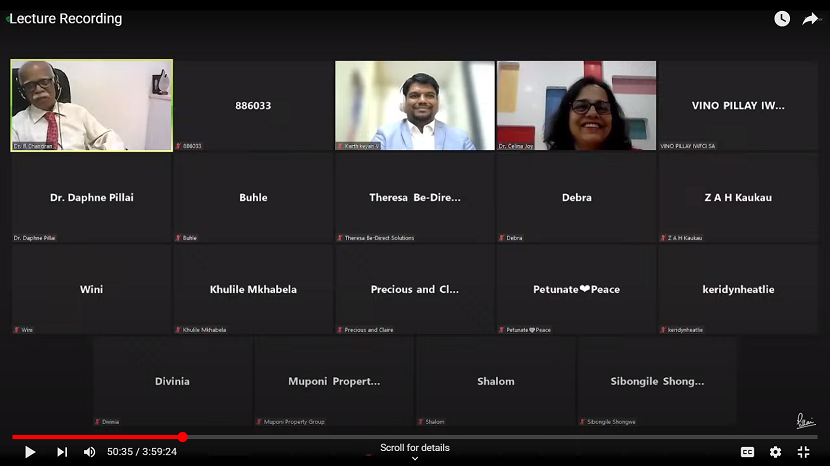This screenshot has height=466, width=830.
Task: Click the muted mic icon on Debra tile
Action: pos(502,238)
